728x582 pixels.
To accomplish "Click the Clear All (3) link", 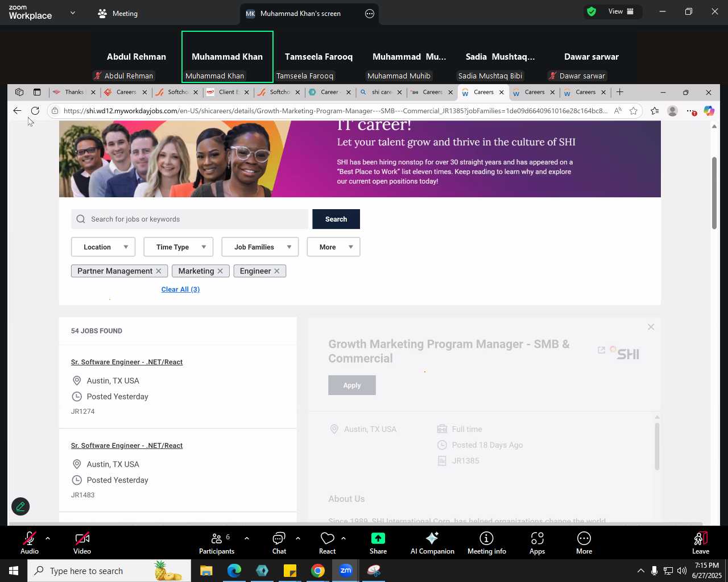I will coord(180,289).
